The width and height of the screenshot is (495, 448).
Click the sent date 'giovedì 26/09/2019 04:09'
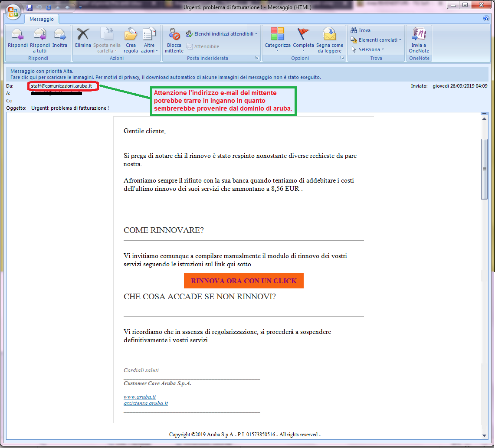pyautogui.click(x=460, y=86)
